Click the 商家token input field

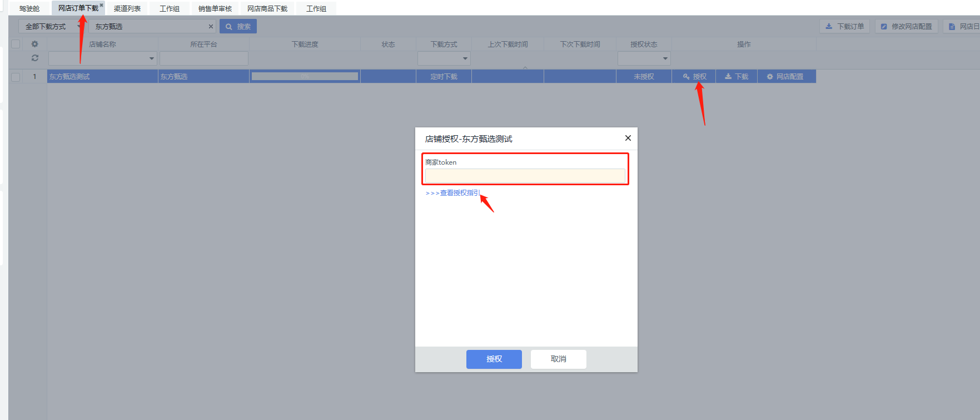tap(525, 176)
